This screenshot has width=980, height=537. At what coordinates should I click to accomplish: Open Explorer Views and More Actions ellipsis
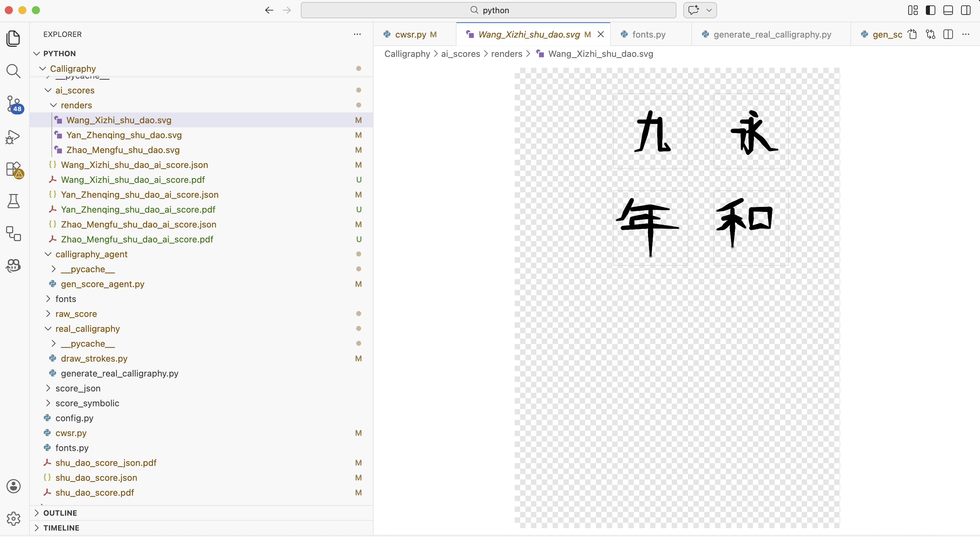357,34
